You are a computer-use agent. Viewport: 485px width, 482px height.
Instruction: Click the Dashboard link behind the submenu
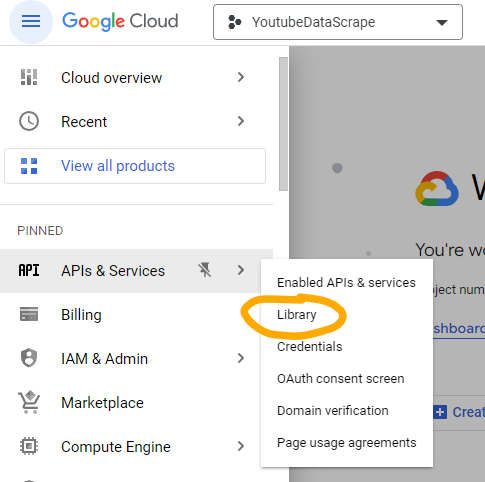point(459,329)
